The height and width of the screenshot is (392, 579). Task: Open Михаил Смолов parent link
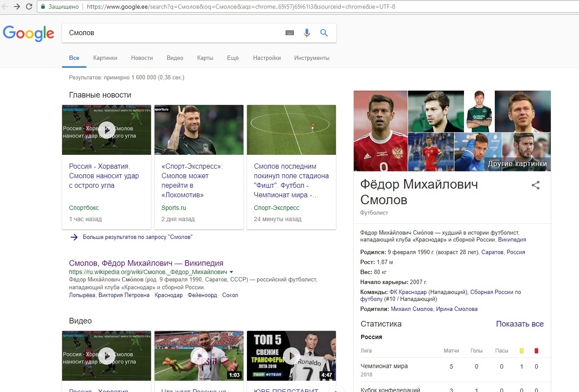[412, 309]
